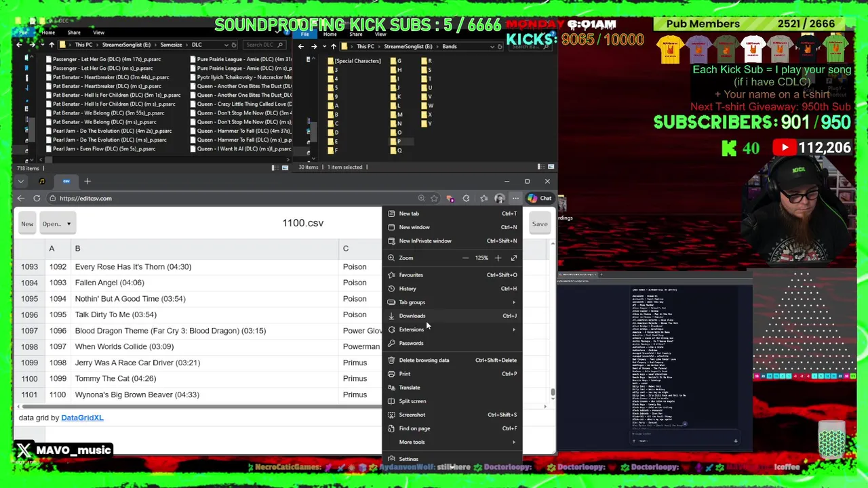Select Print in the menu

[453, 373]
